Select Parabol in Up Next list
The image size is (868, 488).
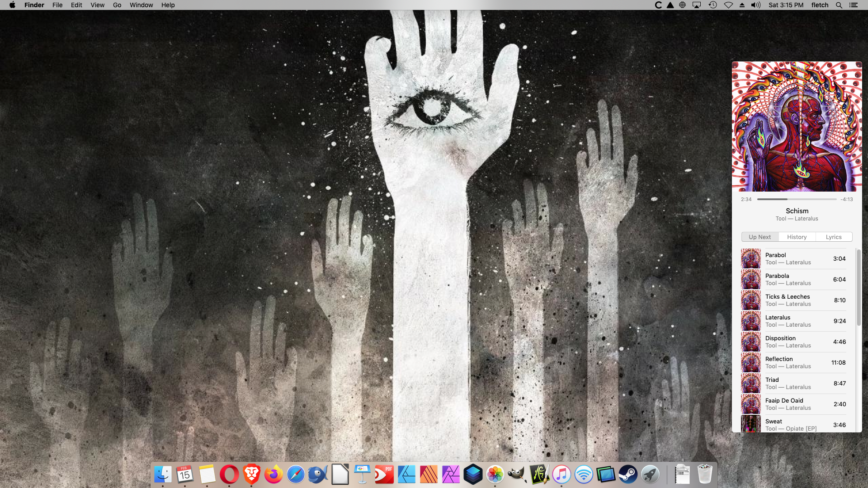[794, 258]
